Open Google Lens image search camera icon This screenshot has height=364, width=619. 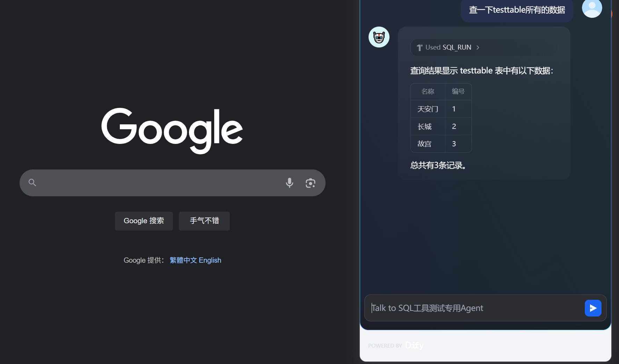pos(311,183)
